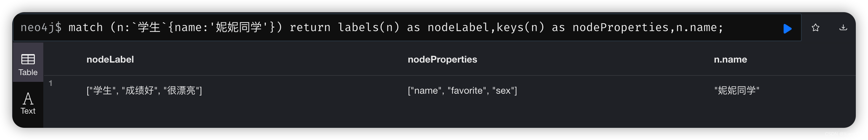The image size is (868, 140).
Task: Click "favorite" in the properties list
Action: click(467, 91)
